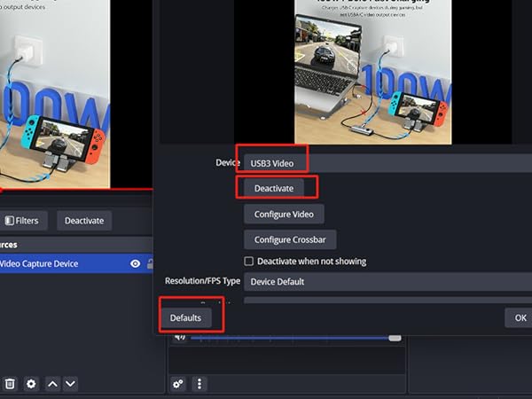532x399 pixels.
Task: Remove source with the trash icon
Action: (10, 384)
